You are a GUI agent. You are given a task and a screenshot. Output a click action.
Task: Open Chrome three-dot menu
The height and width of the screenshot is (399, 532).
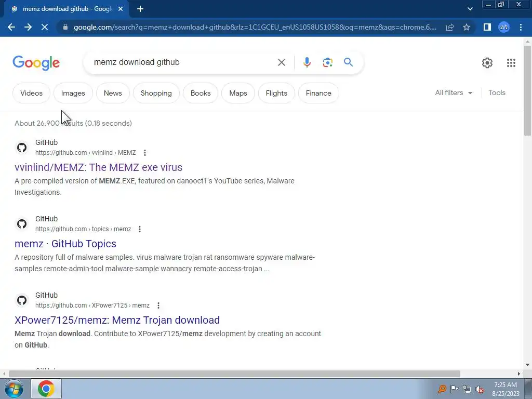(521, 27)
